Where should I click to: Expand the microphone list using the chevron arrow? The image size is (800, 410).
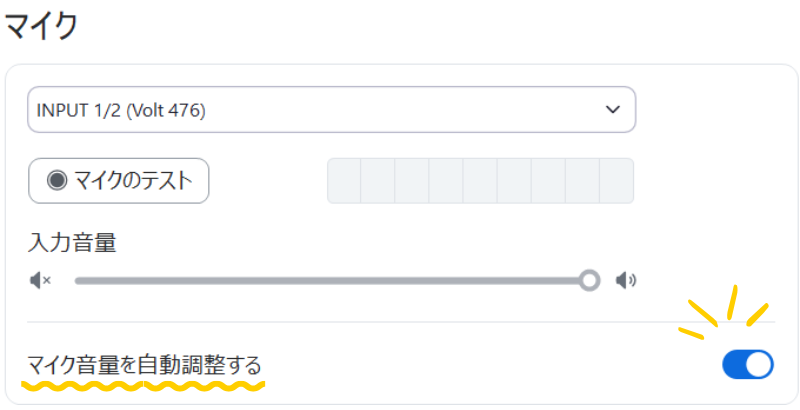(x=613, y=110)
